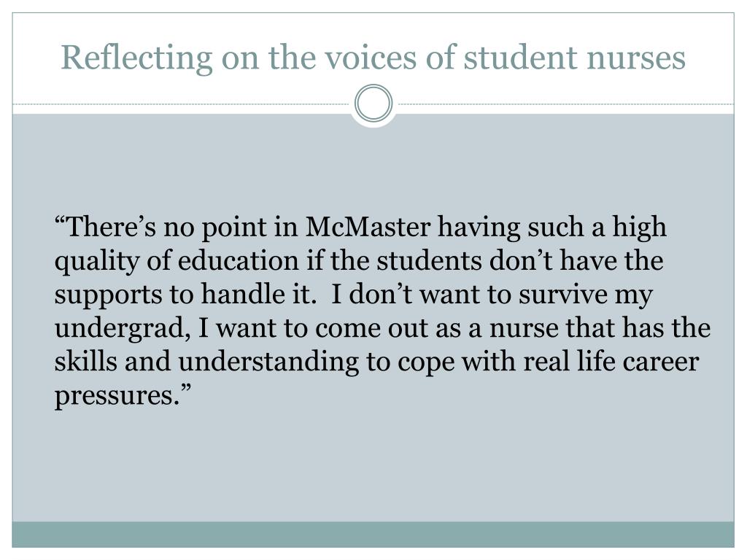Click the word "undergrad," in the quote
Screen dimensions: 747x560
(x=123, y=329)
